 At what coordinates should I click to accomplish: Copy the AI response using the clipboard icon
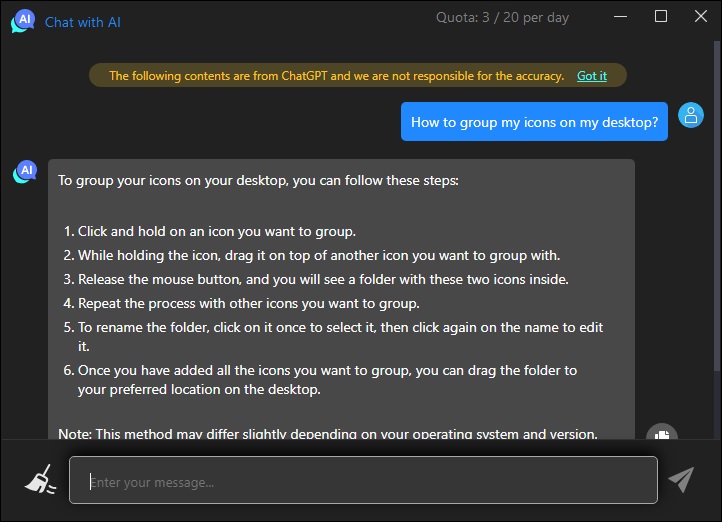pyautogui.click(x=662, y=433)
